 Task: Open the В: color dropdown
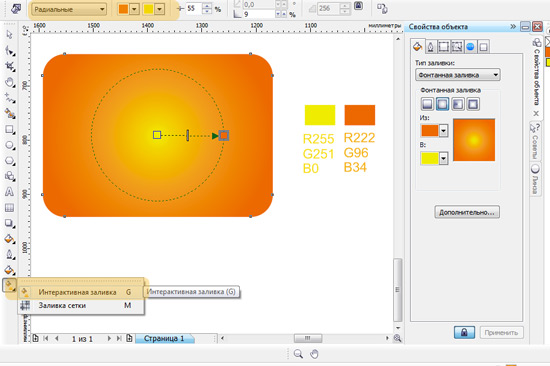444,159
